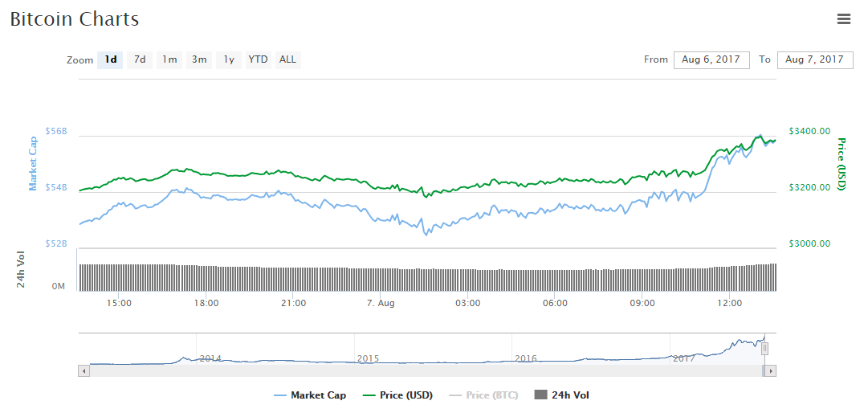Click the $56B market cap axis label

pyautogui.click(x=56, y=131)
